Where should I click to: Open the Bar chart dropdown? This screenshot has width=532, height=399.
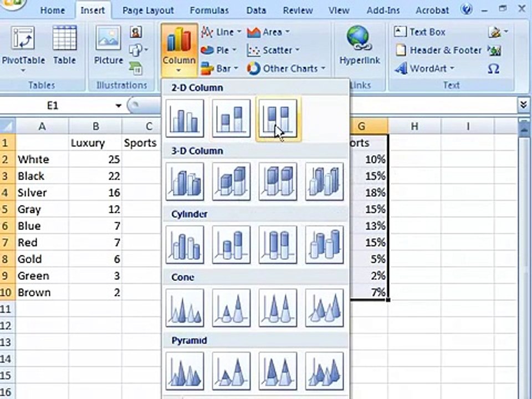click(x=219, y=69)
